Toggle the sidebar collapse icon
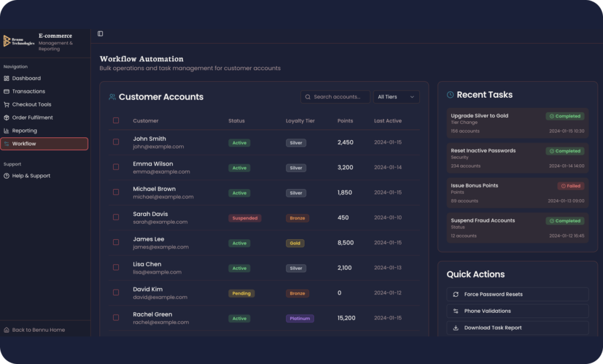Image resolution: width=603 pixels, height=364 pixels. click(x=100, y=34)
